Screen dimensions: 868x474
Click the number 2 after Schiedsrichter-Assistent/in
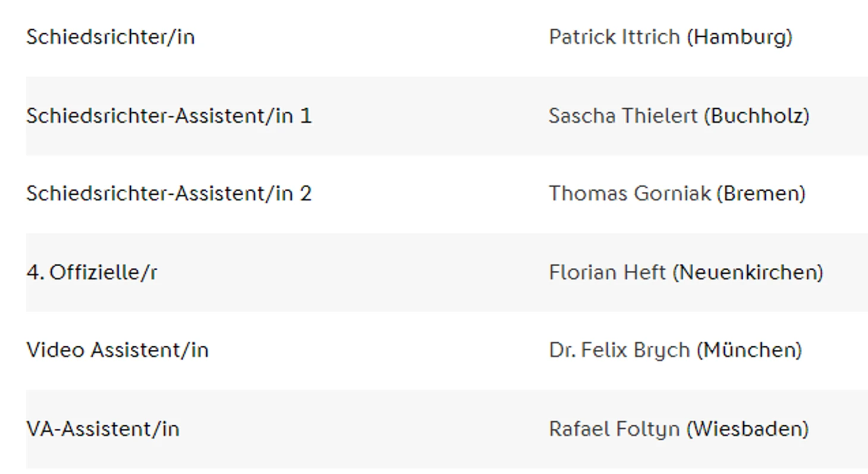click(x=306, y=193)
